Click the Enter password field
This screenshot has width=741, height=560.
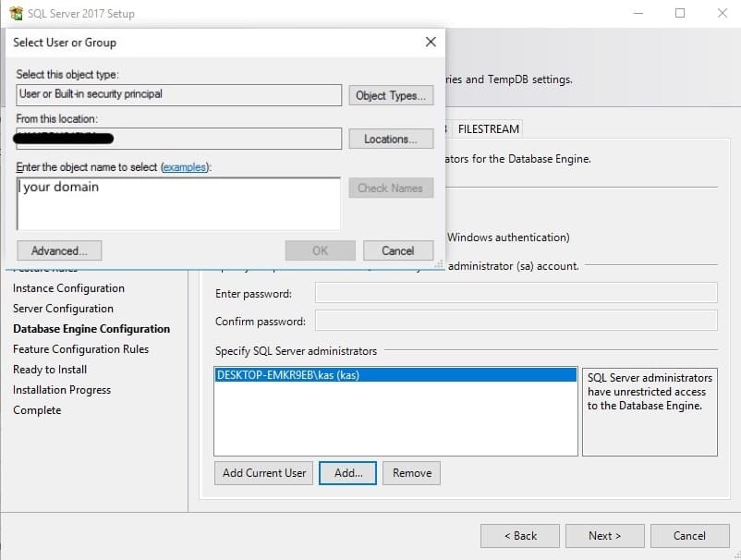pyautogui.click(x=516, y=294)
